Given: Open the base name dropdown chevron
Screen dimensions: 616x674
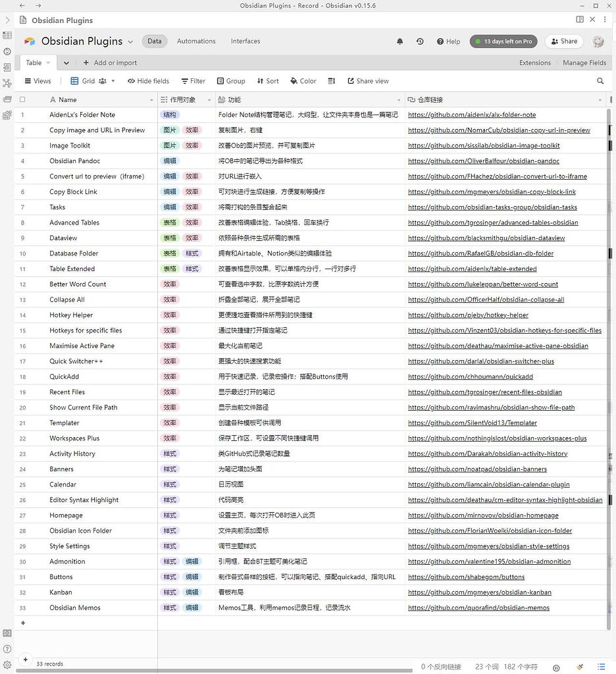Looking at the screenshot, I should click(x=130, y=41).
